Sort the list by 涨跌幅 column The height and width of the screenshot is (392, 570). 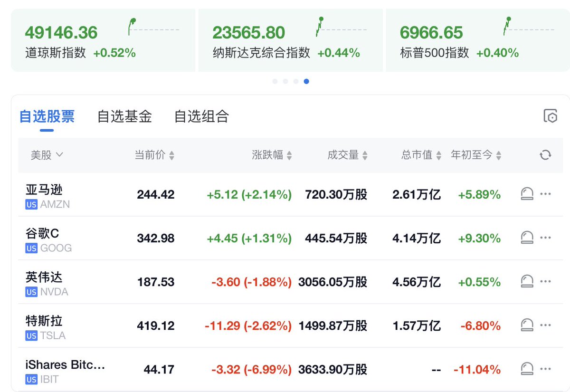pos(272,155)
